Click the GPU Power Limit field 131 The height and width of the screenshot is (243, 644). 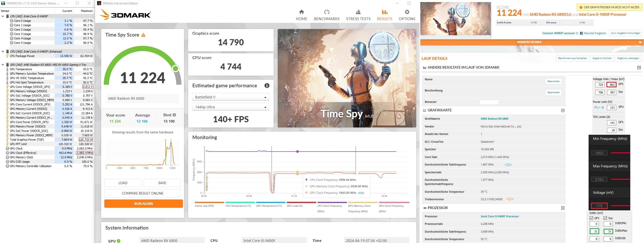pyautogui.click(x=612, y=108)
